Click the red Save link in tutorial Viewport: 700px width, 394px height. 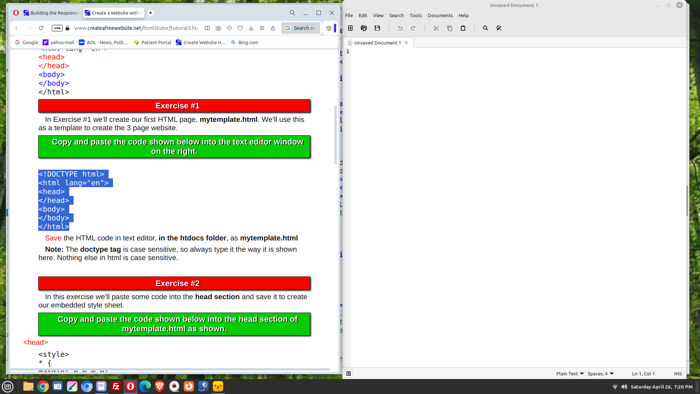pos(53,238)
